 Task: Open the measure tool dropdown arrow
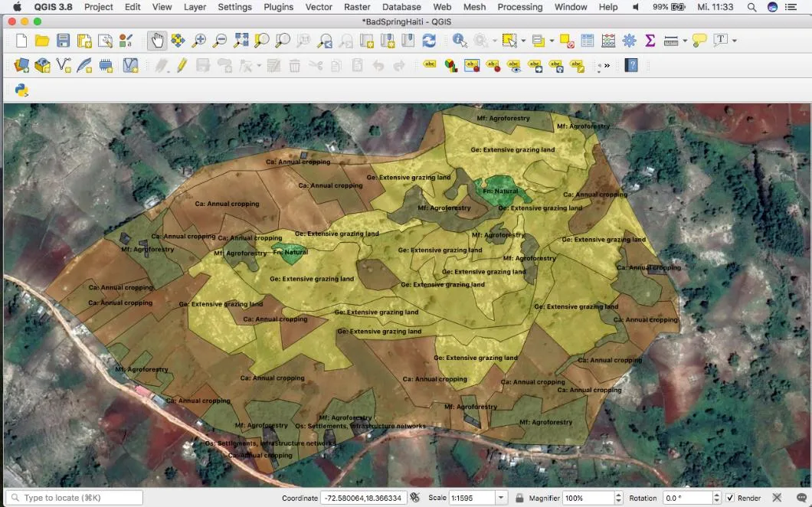684,41
